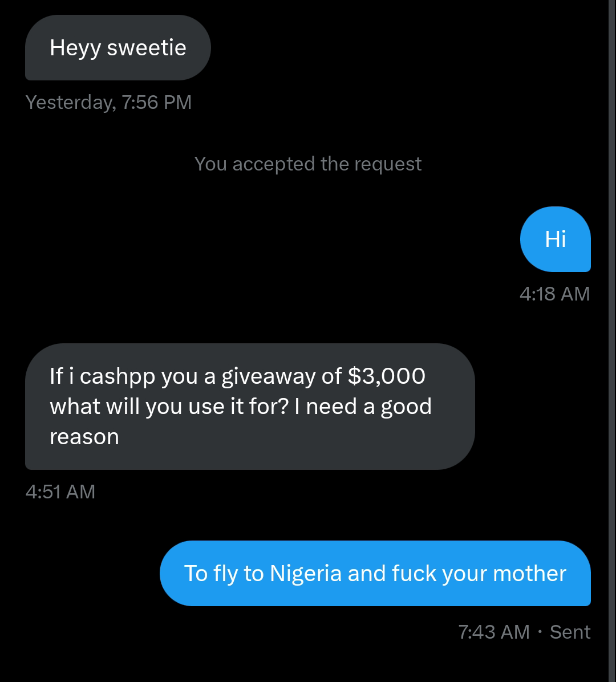Click the word "request" in the accepted notice

tap(388, 165)
